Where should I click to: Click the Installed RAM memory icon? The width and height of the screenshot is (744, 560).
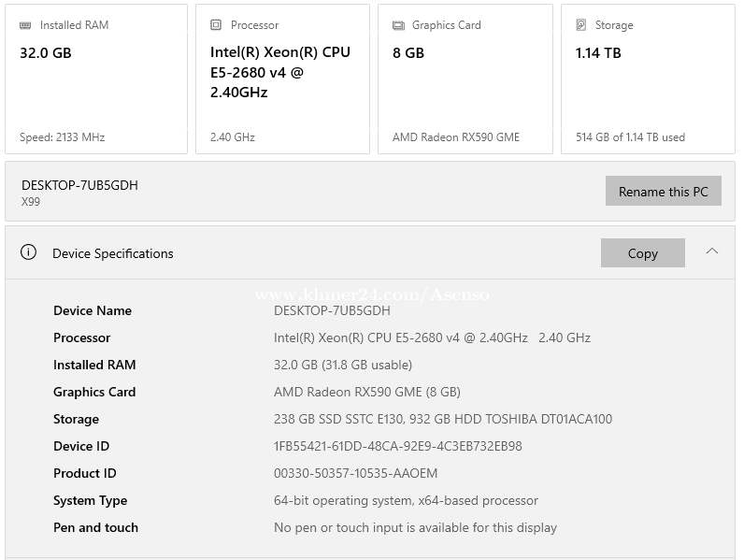[x=25, y=25]
